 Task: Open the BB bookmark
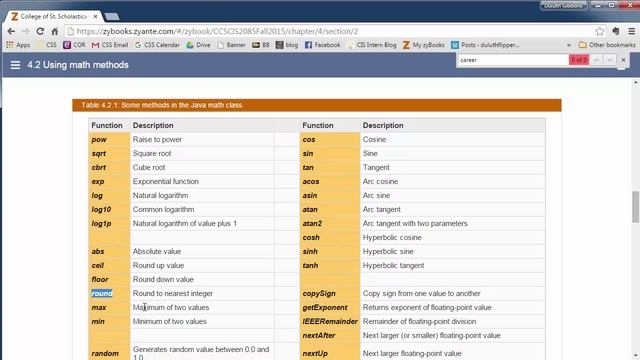(261, 45)
